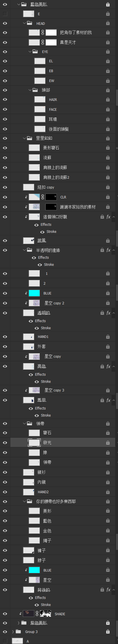Viewport: 118px width, 644px height.
Task: Collapse effects list of 背後的 layer
Action: 114,590
